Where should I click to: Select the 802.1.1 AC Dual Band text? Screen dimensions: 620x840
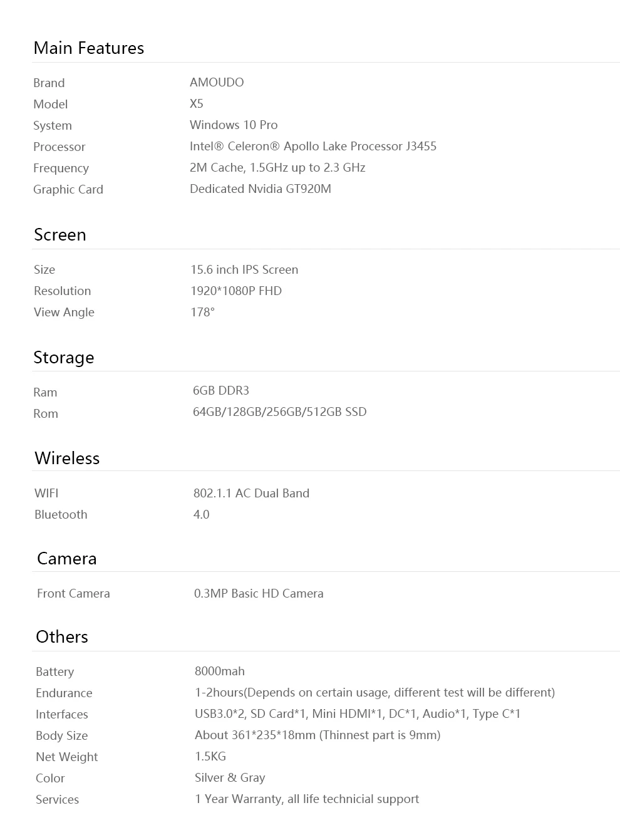(x=251, y=493)
